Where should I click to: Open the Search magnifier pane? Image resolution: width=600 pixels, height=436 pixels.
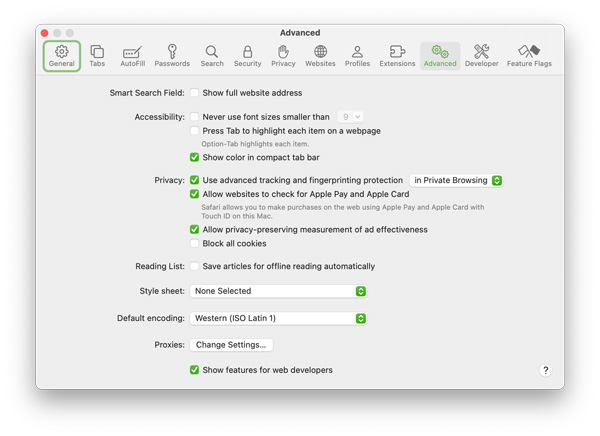point(212,56)
